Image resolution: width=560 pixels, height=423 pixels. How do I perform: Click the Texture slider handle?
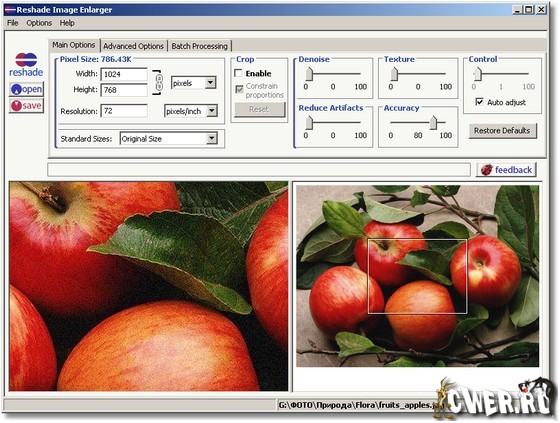394,74
